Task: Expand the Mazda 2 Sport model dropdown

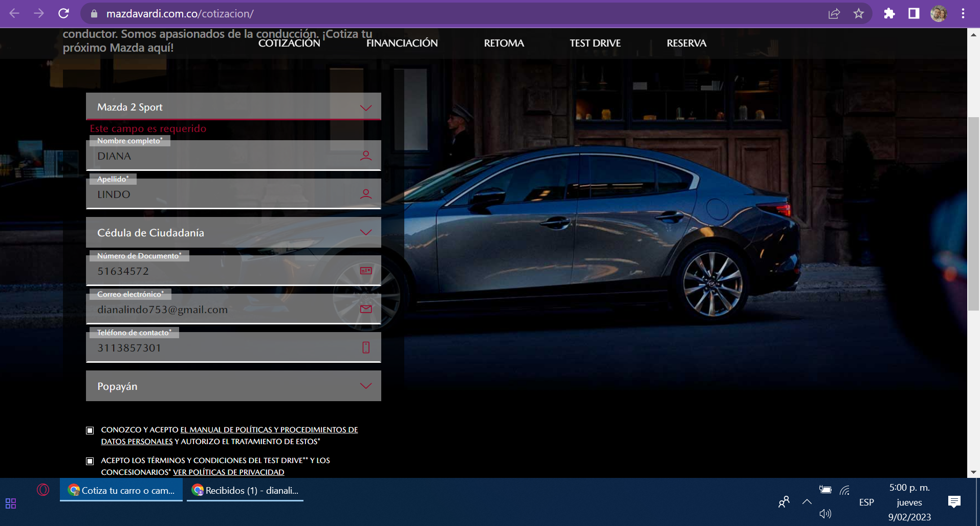Action: (233, 107)
